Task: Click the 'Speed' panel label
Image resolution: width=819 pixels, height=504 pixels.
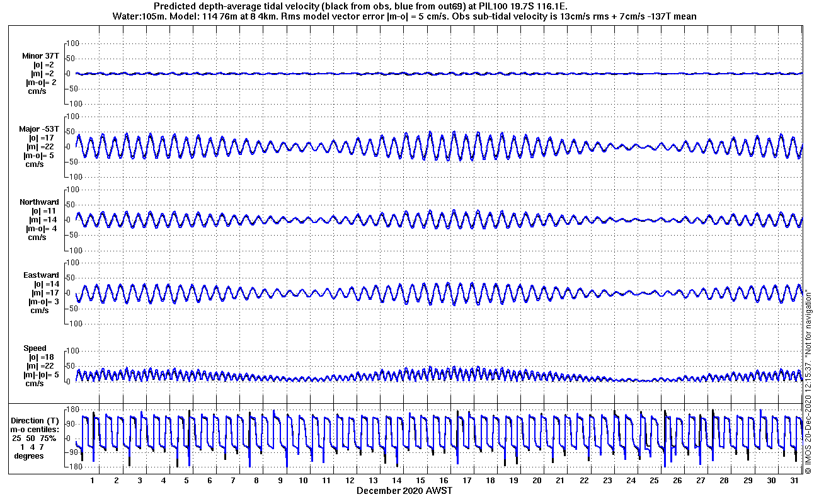Action: [x=35, y=348]
